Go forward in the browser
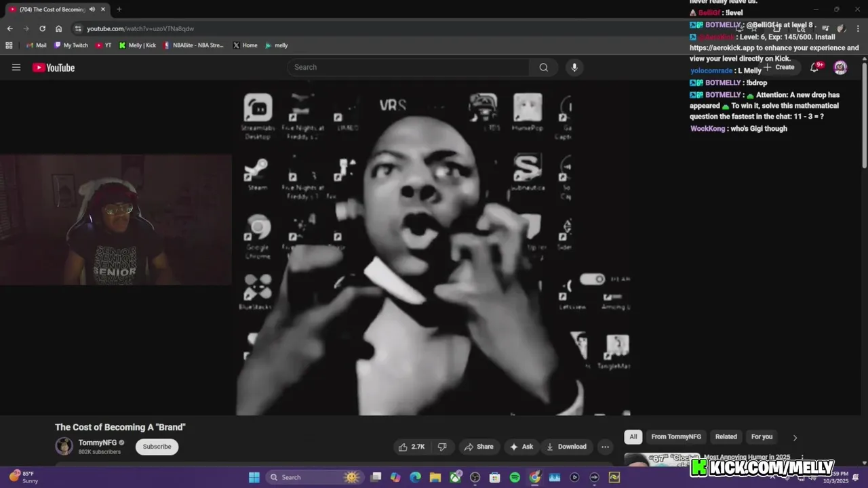The image size is (868, 488). [26, 28]
